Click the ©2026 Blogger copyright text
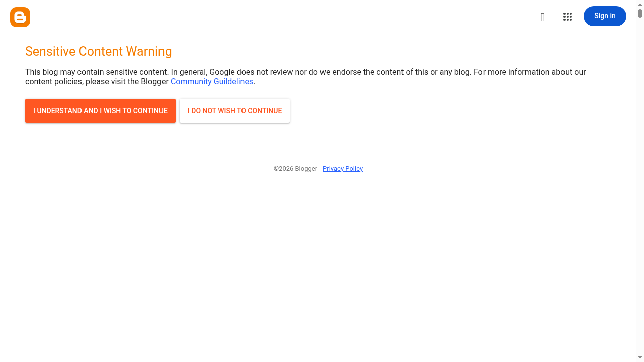The image size is (644, 362). 295,169
